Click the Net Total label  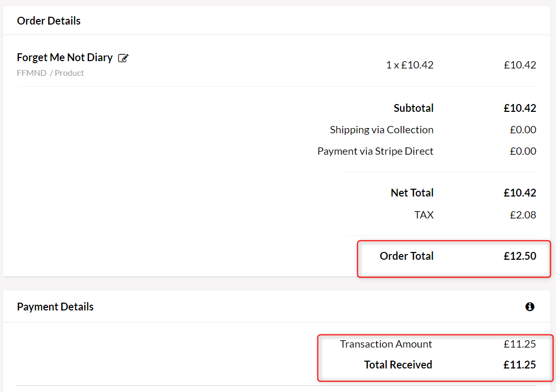click(412, 193)
